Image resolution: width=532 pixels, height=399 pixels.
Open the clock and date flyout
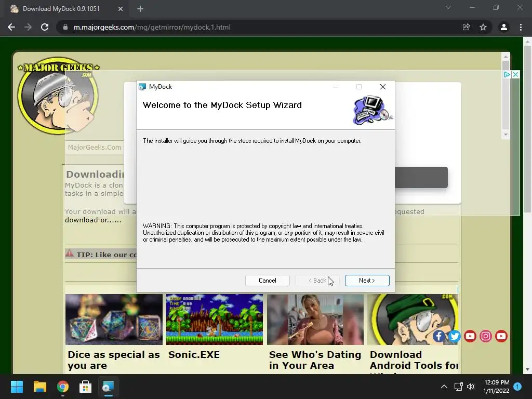pos(496,387)
